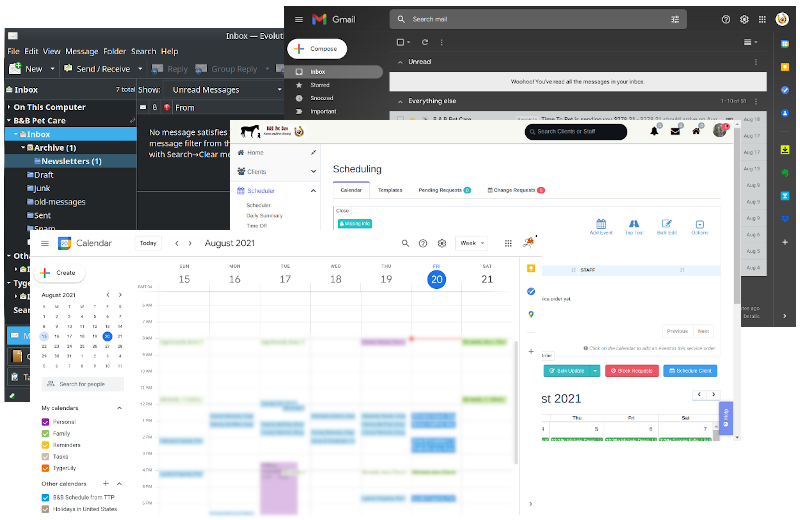Open the Evolution File menu
The image size is (800, 520).
pos(13,52)
